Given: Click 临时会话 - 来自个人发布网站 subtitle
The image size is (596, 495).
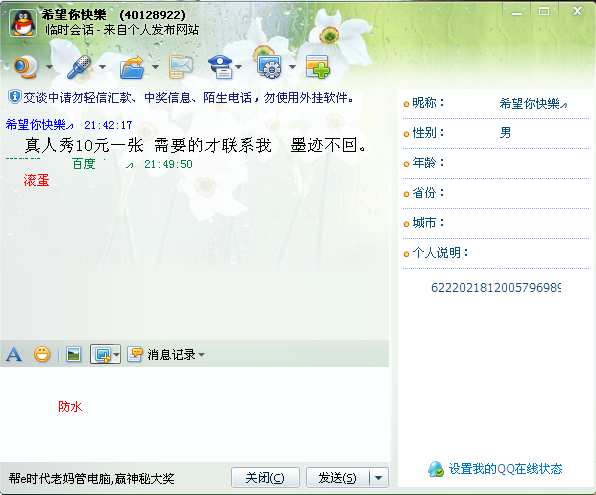Looking at the screenshot, I should (122, 29).
